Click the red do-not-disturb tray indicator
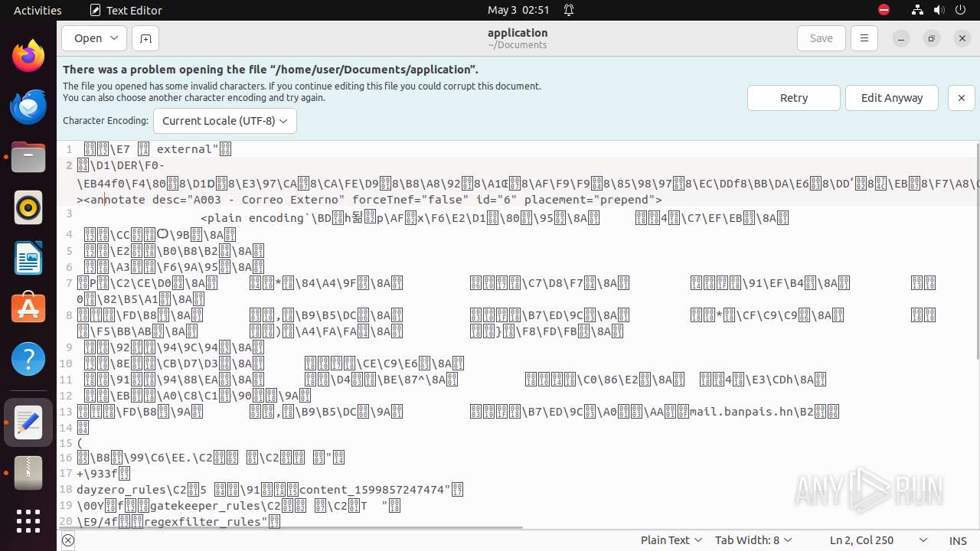 (x=884, y=10)
